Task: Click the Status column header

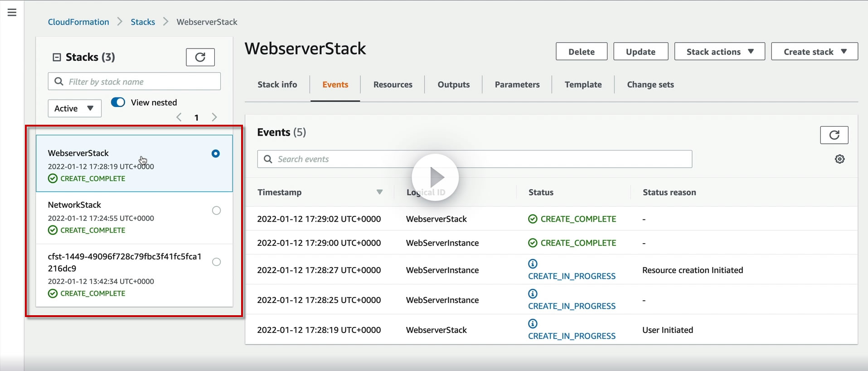Action: (x=541, y=192)
